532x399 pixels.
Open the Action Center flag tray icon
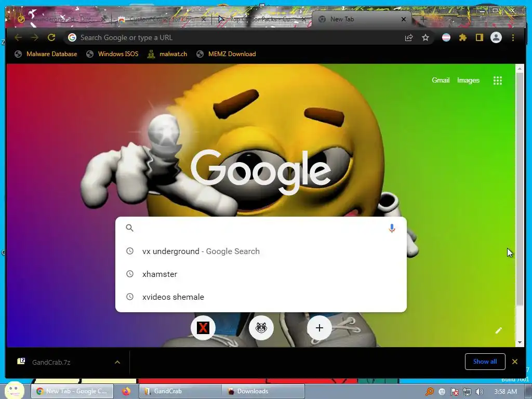pyautogui.click(x=454, y=392)
